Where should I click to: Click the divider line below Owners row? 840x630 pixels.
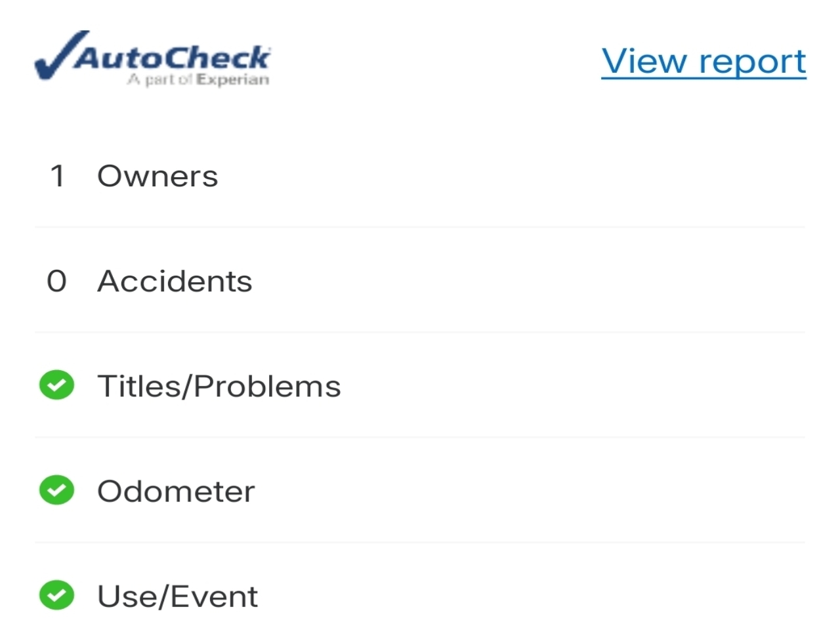tap(420, 227)
